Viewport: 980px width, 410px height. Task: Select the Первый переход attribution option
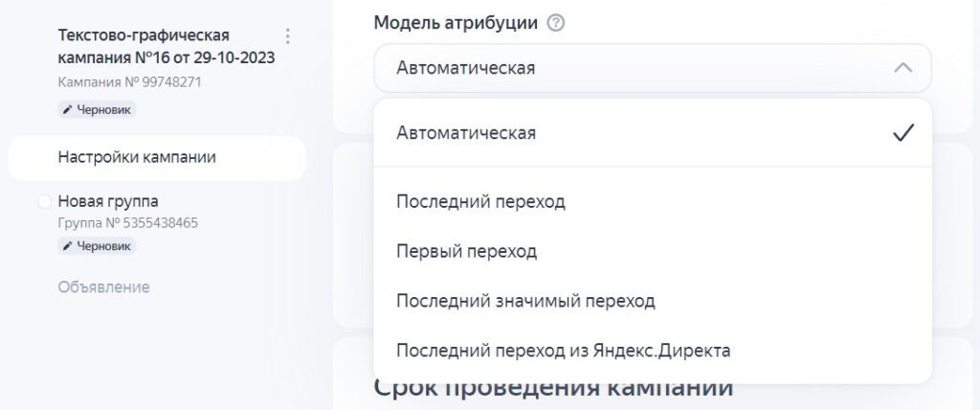pos(467,251)
